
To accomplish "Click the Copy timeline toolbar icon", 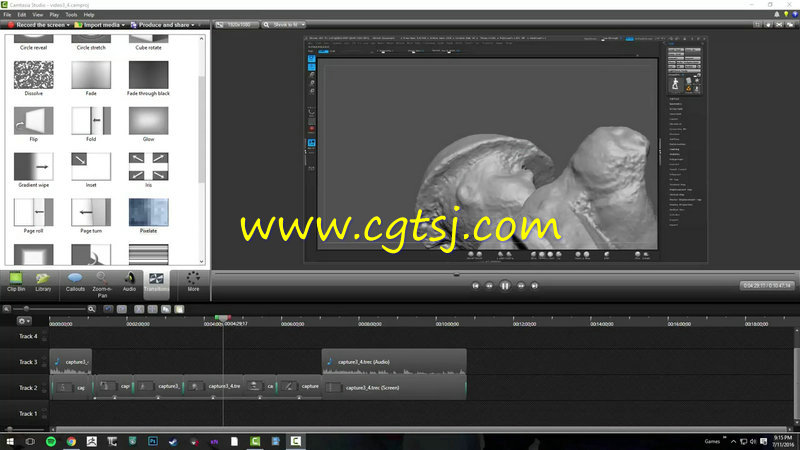I will click(166, 309).
